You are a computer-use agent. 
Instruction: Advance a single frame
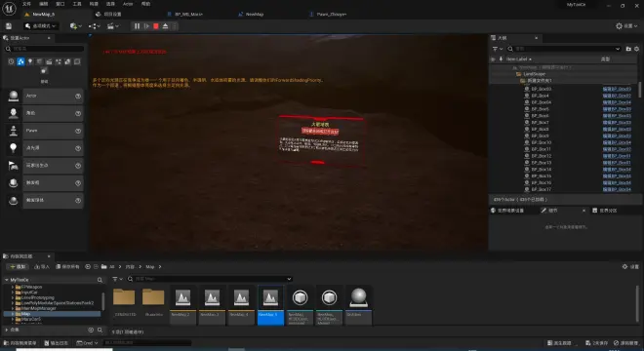146,26
